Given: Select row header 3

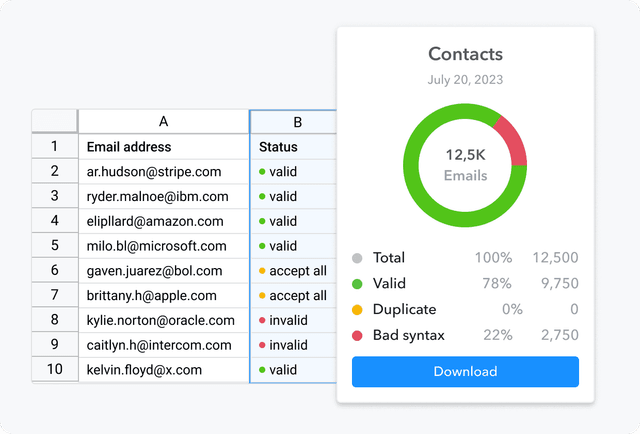Looking at the screenshot, I should 55,196.
